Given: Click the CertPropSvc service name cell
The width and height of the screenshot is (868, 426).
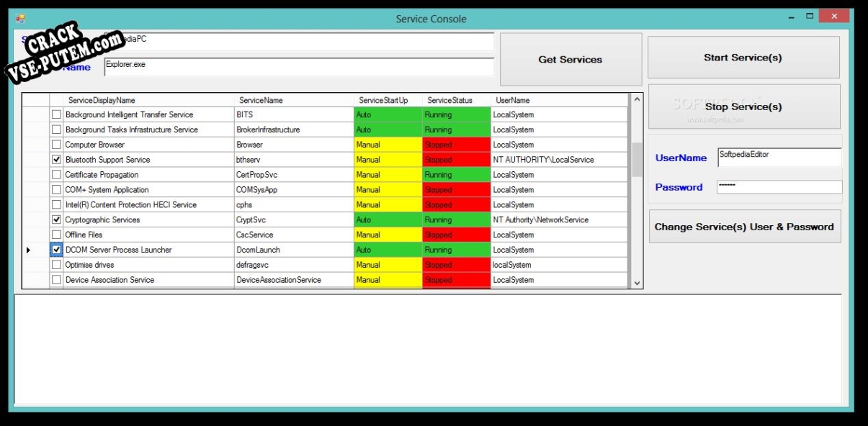Looking at the screenshot, I should tap(294, 175).
